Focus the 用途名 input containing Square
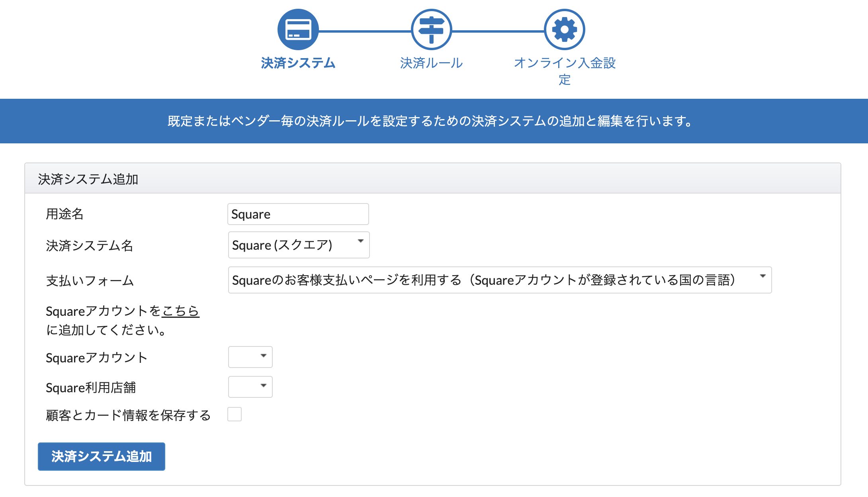868x497 pixels. pos(298,214)
